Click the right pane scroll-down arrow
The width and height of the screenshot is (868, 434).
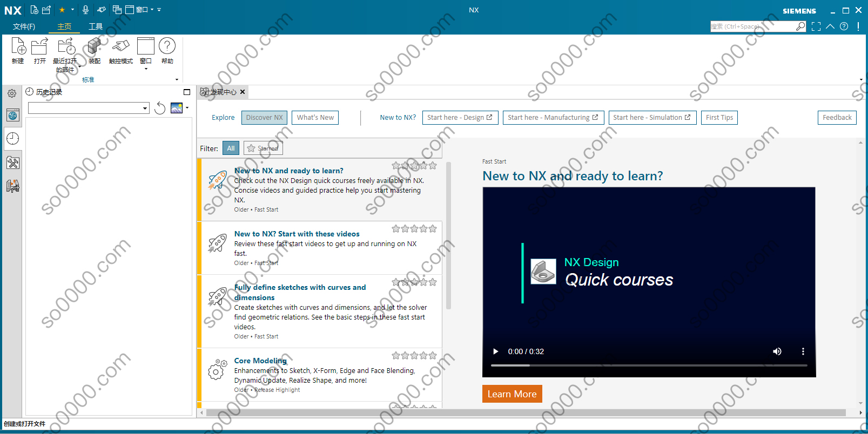(860, 403)
